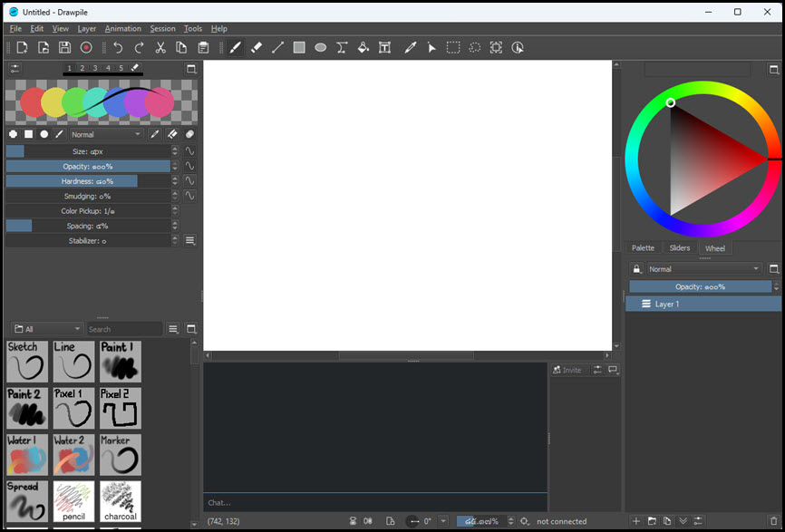Choose the square pixel brush shape
The image size is (785, 532).
28,134
